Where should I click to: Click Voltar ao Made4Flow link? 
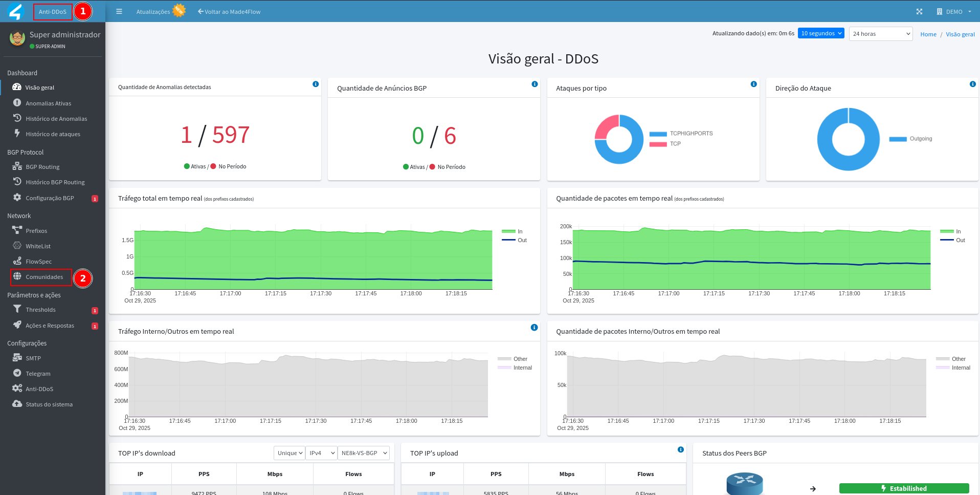[229, 12]
